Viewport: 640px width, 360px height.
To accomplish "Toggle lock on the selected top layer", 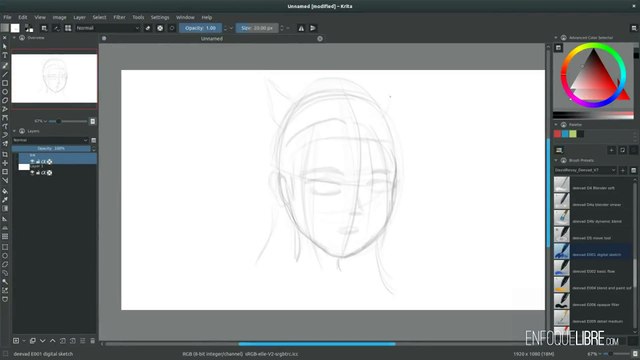I will [38, 162].
